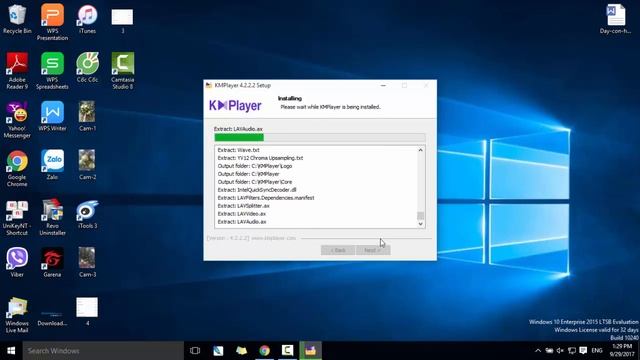Open Camtasia Studio 8 shortcut
This screenshot has width=640, height=360.
(122, 71)
